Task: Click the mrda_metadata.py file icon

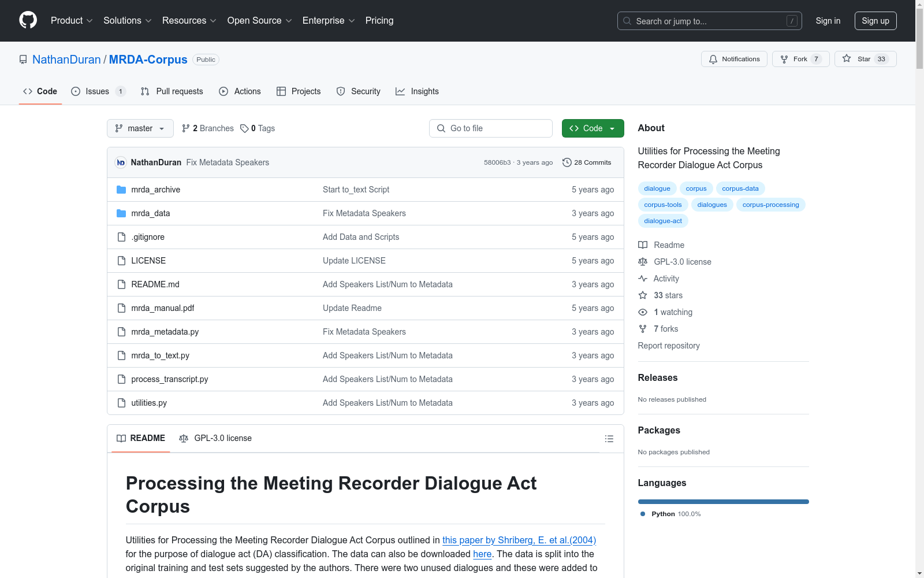Action: point(121,332)
